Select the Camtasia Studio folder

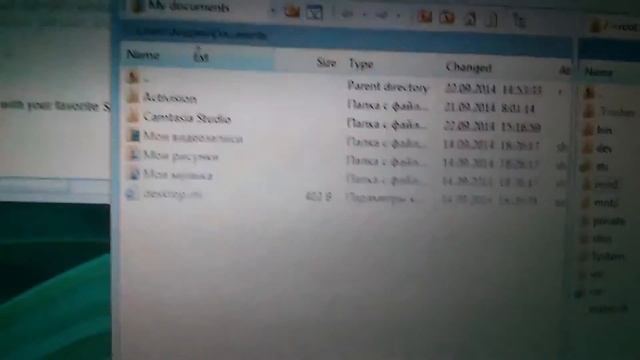[x=187, y=118]
